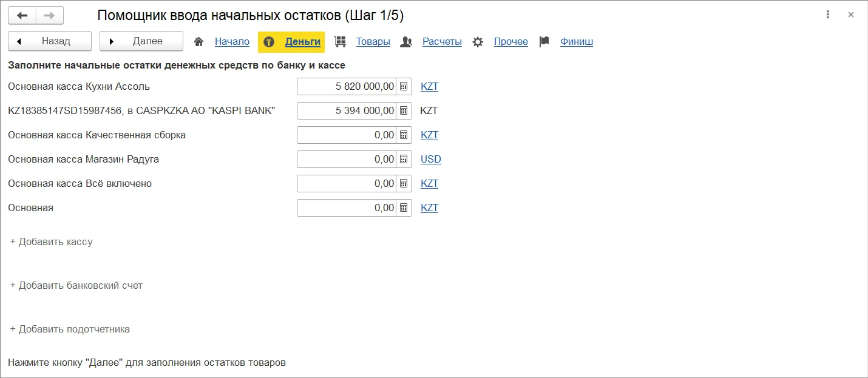Click the flag icon beside Финиш
This screenshot has width=868, height=378.
click(x=544, y=41)
